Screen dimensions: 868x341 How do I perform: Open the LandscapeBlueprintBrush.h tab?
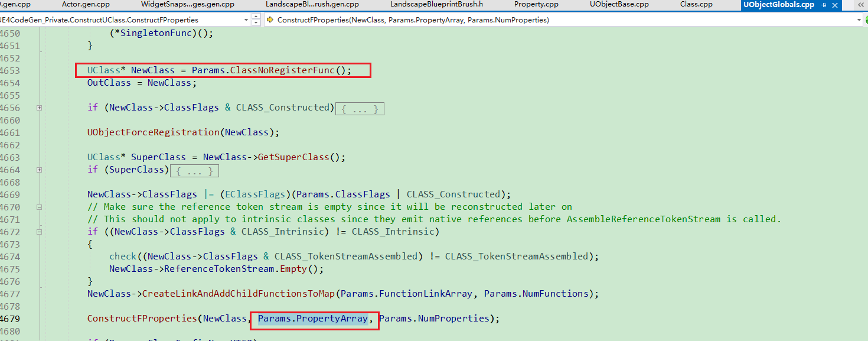click(436, 4)
